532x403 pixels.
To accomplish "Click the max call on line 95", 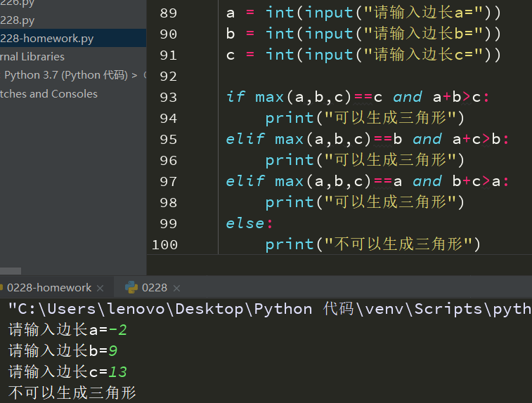I will click(289, 139).
